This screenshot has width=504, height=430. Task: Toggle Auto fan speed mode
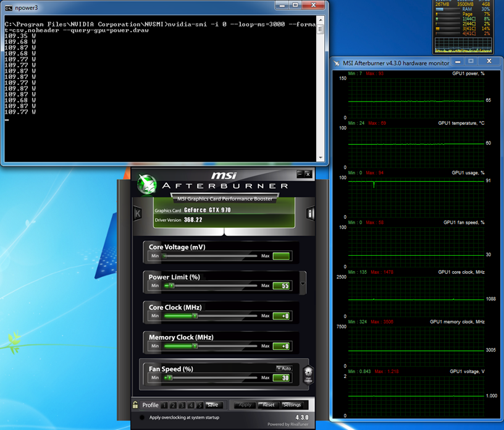(283, 368)
